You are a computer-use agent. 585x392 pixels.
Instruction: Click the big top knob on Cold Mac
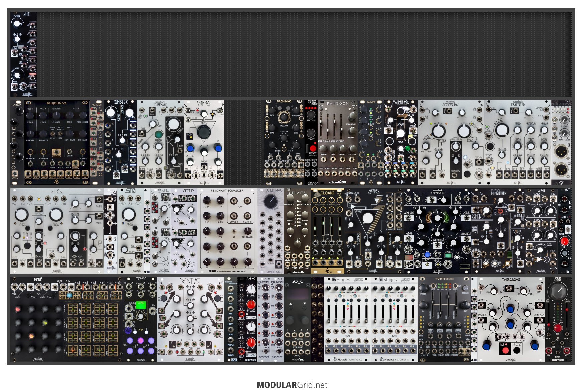pyautogui.click(x=271, y=202)
